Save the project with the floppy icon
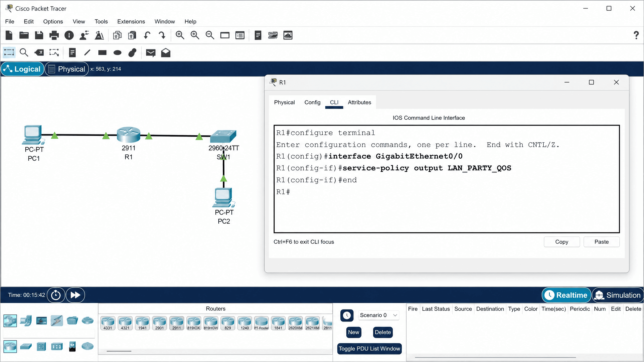This screenshot has height=362, width=644. coord(39,35)
